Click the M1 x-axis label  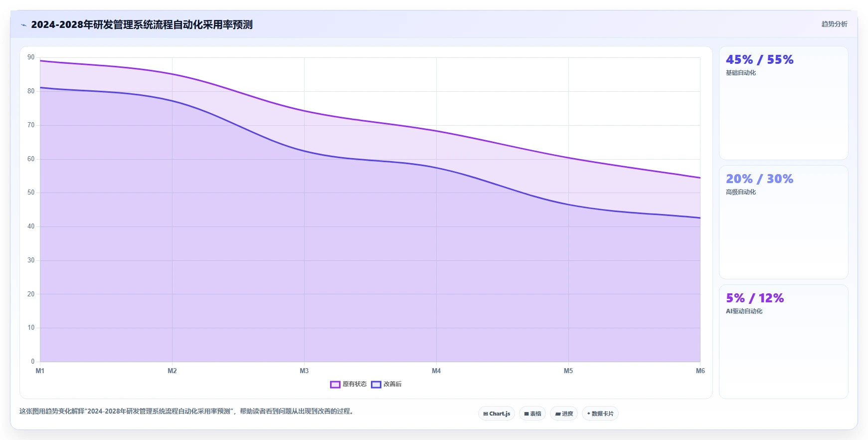tap(40, 371)
